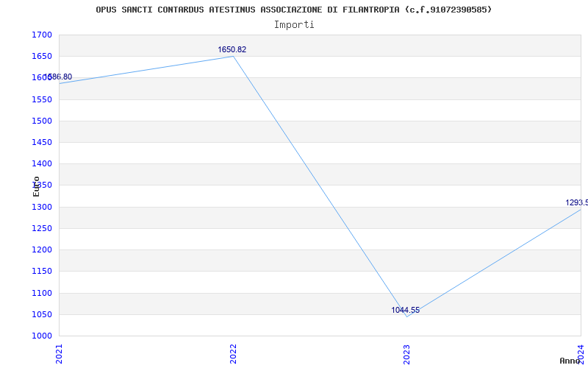This screenshot has width=588, height=368.
Task: Click the 'Euro' y-axis title
Action: [36, 187]
